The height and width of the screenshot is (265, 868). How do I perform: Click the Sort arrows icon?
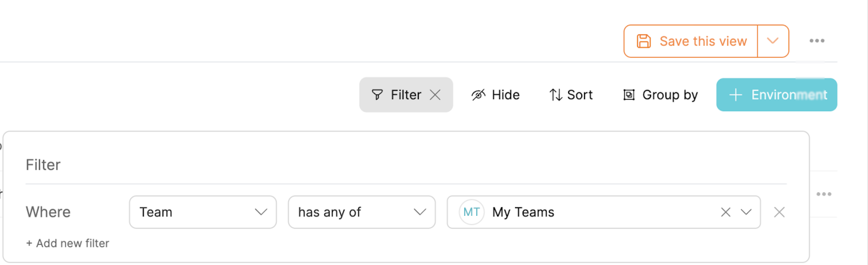[x=555, y=95]
